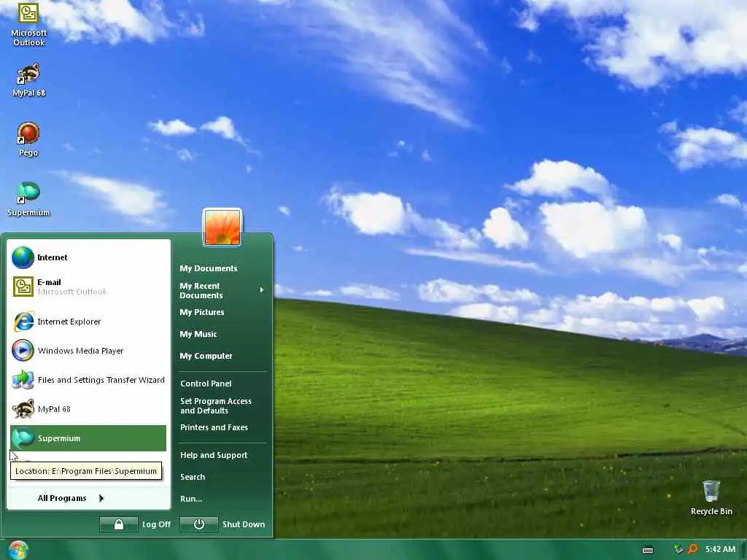Screen dimensions: 747x560
Task: Open My Computer
Action: pyautogui.click(x=206, y=356)
